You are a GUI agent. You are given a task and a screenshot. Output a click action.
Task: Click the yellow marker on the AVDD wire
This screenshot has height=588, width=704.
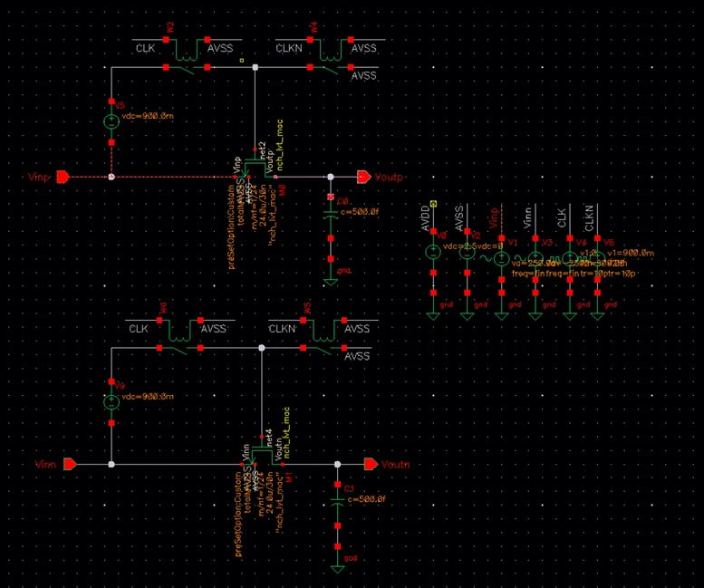click(433, 204)
